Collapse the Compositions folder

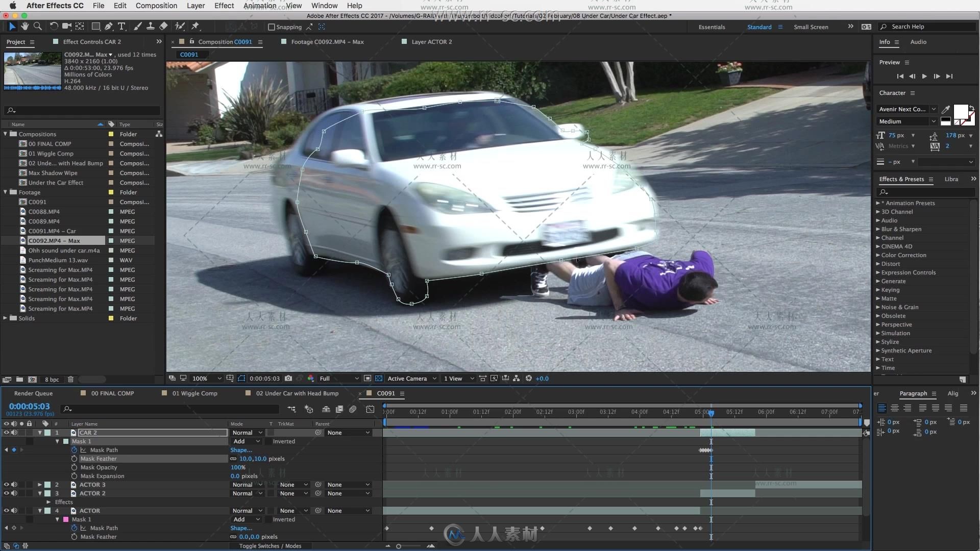coord(6,134)
